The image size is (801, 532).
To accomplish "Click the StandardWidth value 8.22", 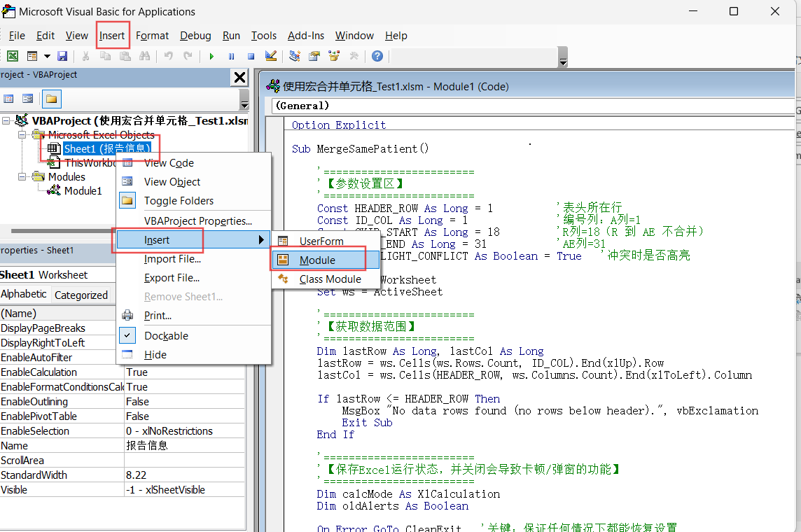I will [x=184, y=475].
